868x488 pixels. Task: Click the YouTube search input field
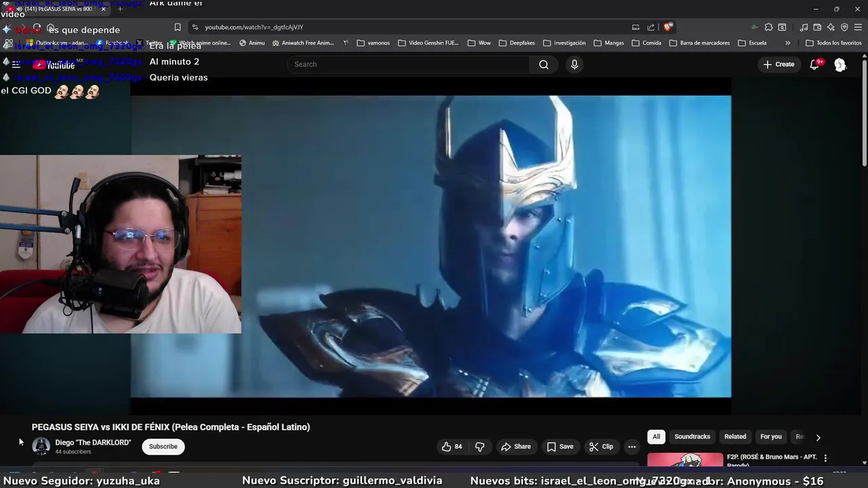click(408, 64)
